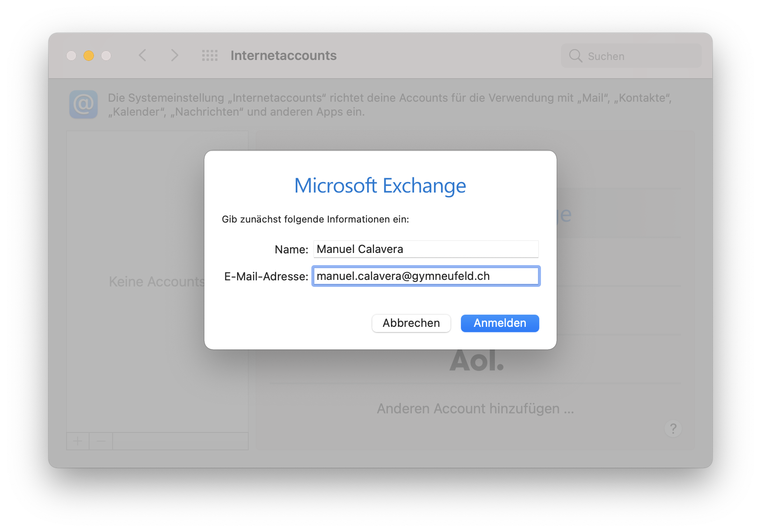Select "Anderen Account hinzufügen ..." option

pyautogui.click(x=475, y=409)
